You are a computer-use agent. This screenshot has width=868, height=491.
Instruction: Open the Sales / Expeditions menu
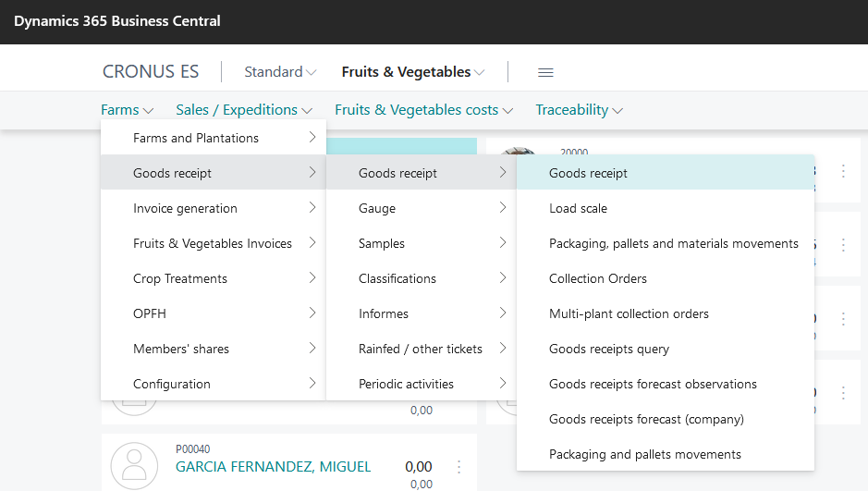point(244,110)
